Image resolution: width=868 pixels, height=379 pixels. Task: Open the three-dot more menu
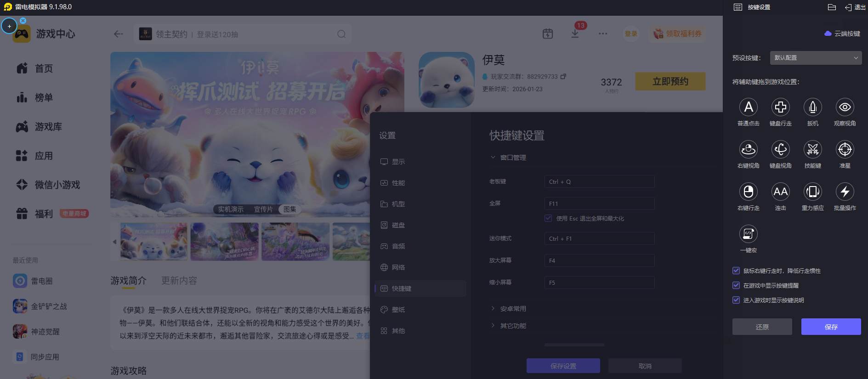pyautogui.click(x=603, y=34)
